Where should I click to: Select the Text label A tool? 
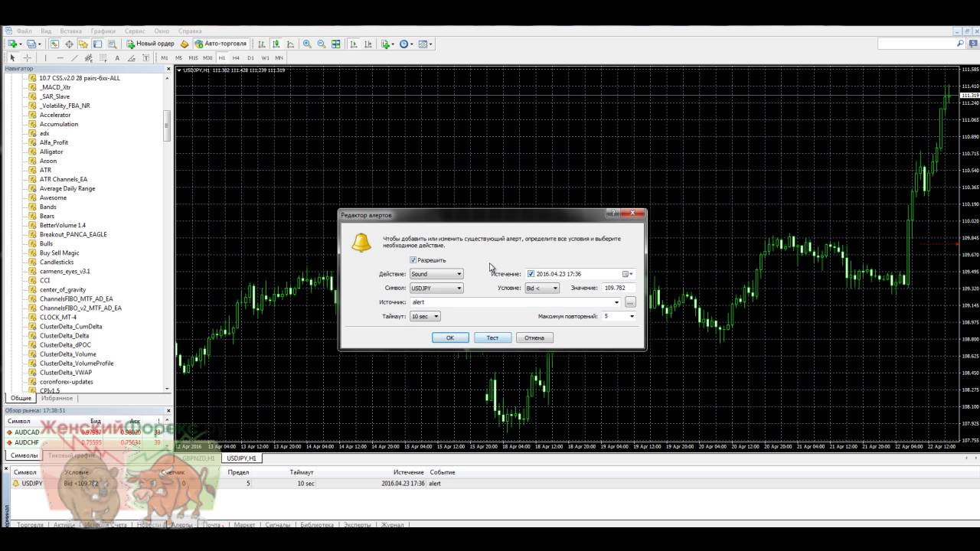click(117, 57)
